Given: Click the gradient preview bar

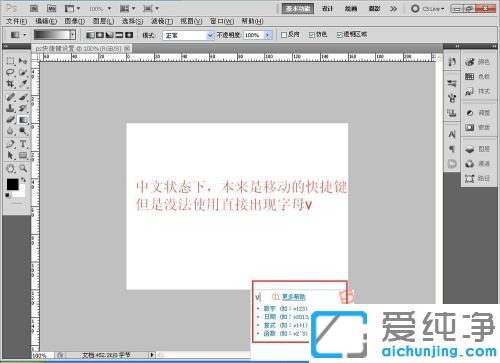Looking at the screenshot, I should (52, 35).
